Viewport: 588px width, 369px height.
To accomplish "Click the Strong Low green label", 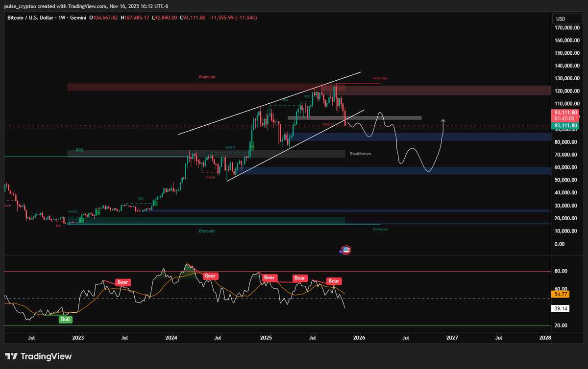I will 380,229.
